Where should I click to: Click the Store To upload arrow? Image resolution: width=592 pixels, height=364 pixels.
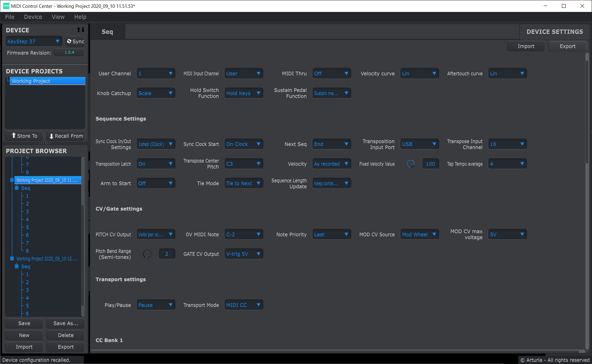(x=14, y=136)
